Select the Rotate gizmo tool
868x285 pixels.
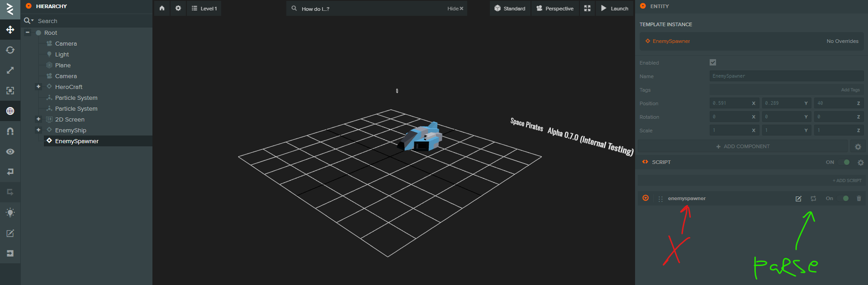point(10,50)
